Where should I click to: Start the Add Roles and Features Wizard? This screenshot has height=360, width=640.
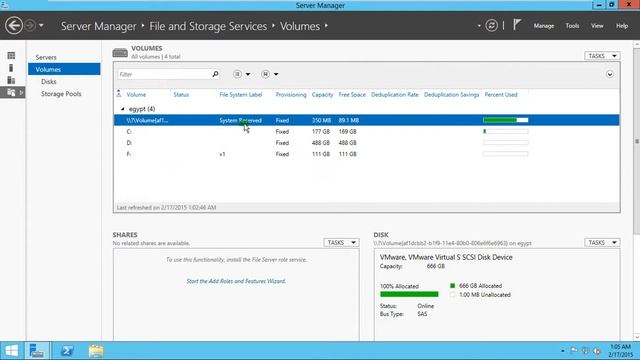[236, 281]
